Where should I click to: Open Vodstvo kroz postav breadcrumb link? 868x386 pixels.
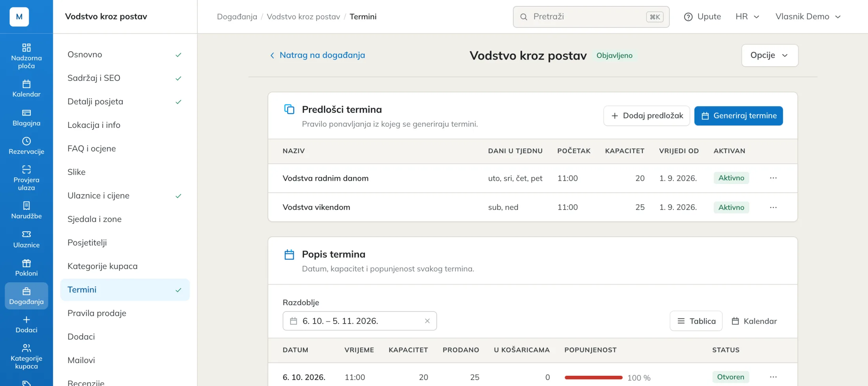tap(303, 17)
